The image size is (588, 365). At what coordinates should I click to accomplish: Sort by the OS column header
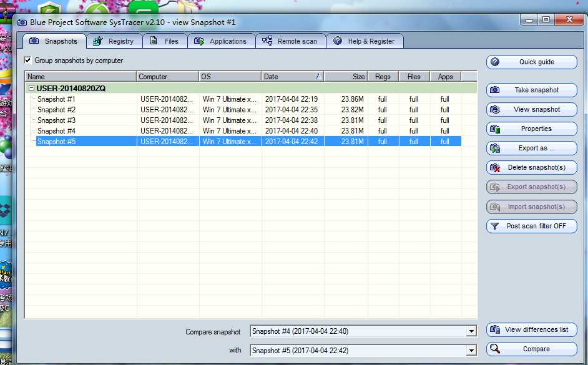pyautogui.click(x=230, y=77)
